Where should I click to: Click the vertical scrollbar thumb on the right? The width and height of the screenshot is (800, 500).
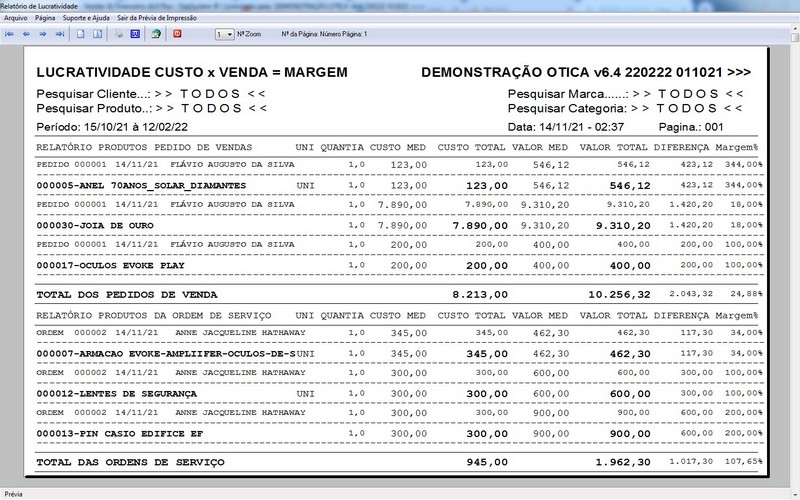795,37
